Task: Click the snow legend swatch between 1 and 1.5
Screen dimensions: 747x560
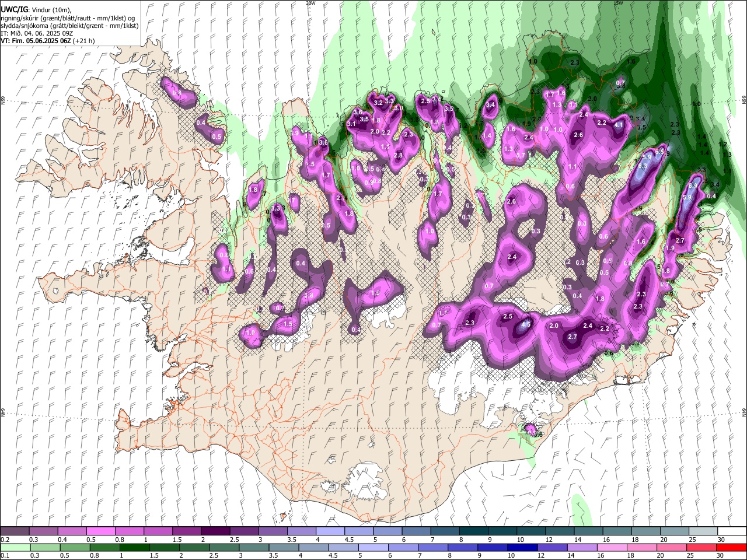Action: pyautogui.click(x=158, y=531)
